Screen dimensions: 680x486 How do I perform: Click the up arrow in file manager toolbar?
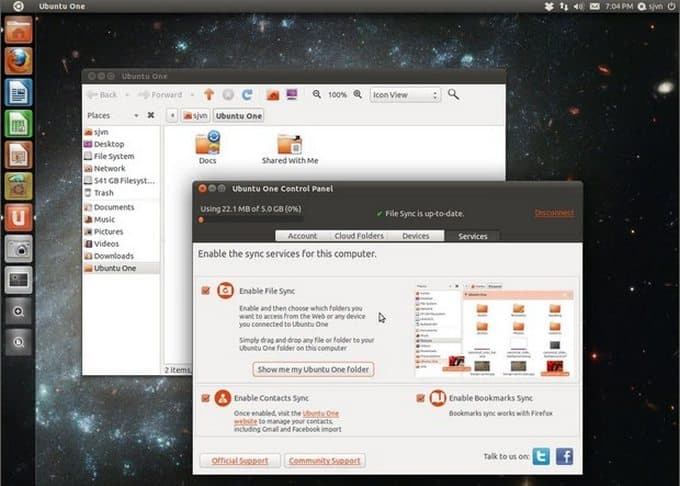tap(209, 95)
